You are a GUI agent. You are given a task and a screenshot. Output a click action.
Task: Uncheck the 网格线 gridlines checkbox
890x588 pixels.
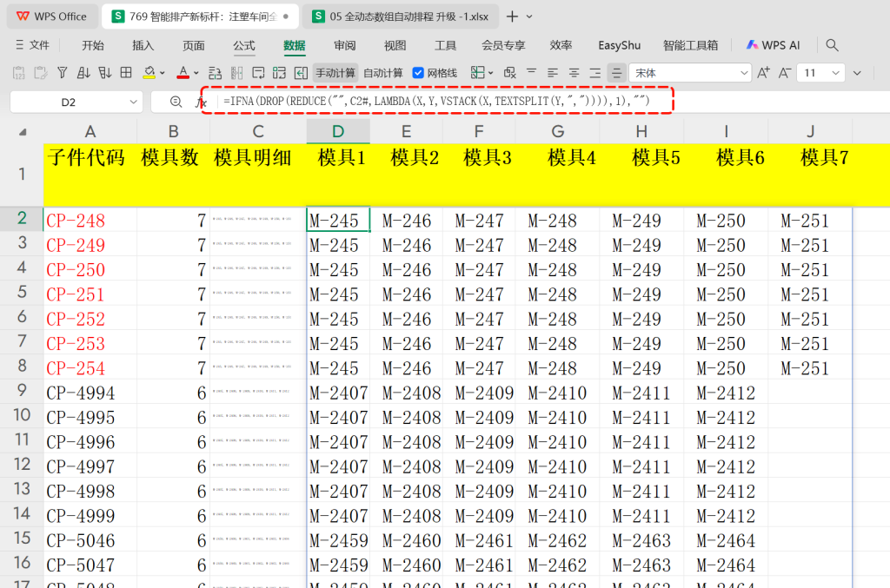tap(418, 73)
